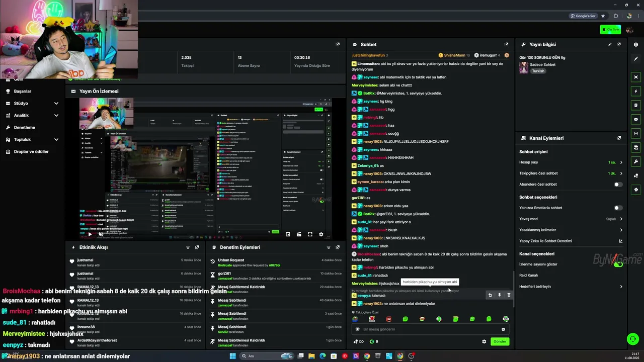Viewport: 644px width, 362px height.
Task: Open File Explorer from the taskbar
Action: (311, 356)
